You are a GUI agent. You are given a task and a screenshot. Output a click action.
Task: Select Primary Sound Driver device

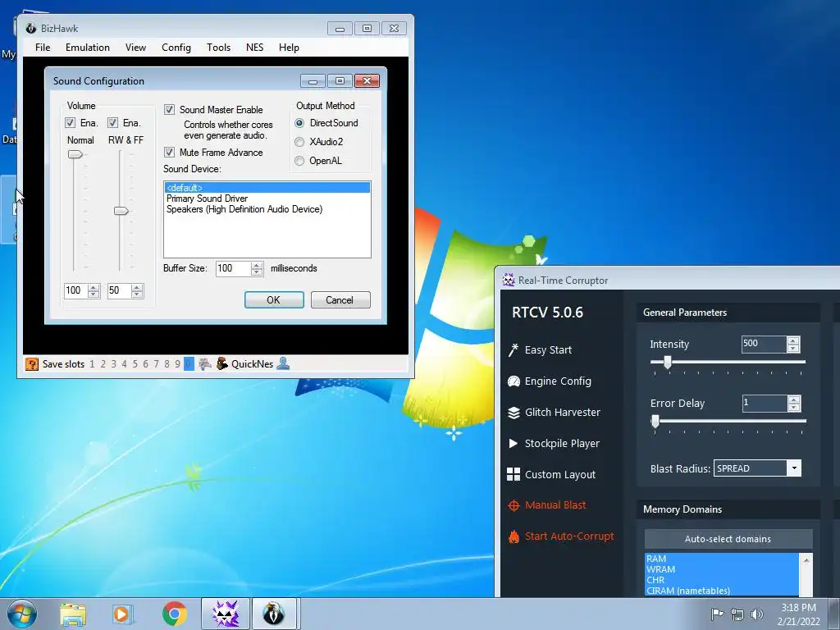point(267,199)
